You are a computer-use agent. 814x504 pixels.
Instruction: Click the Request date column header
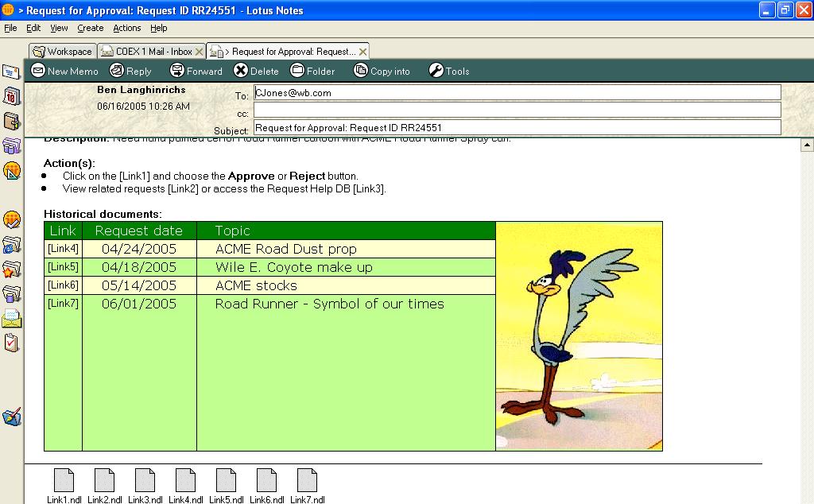click(x=138, y=231)
